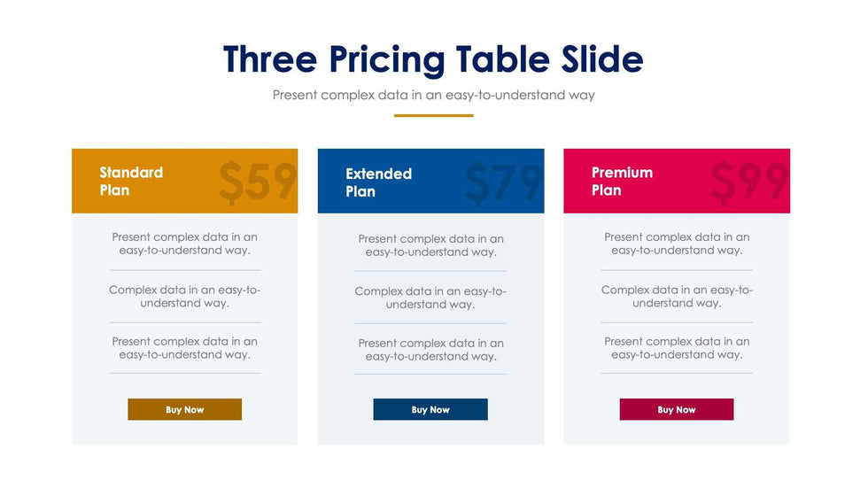Click the "Premium Plan" heading text
The image size is (868, 488).
coord(622,181)
